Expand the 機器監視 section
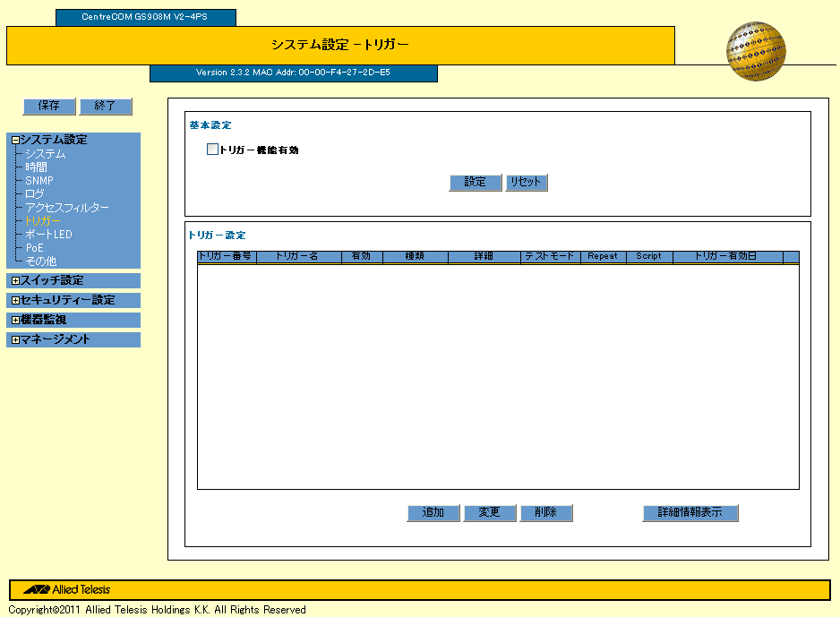Viewport: 840px width, 617px height. 15,321
